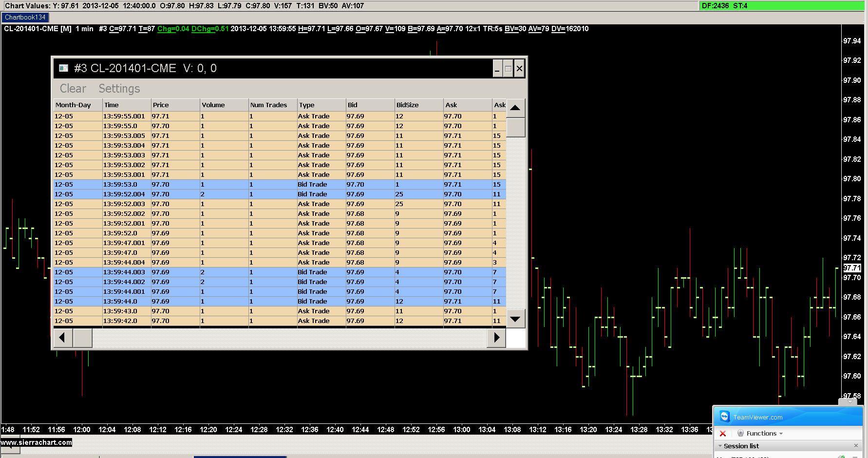
Task: Open the Time and Sales window system icon
Action: [63, 68]
